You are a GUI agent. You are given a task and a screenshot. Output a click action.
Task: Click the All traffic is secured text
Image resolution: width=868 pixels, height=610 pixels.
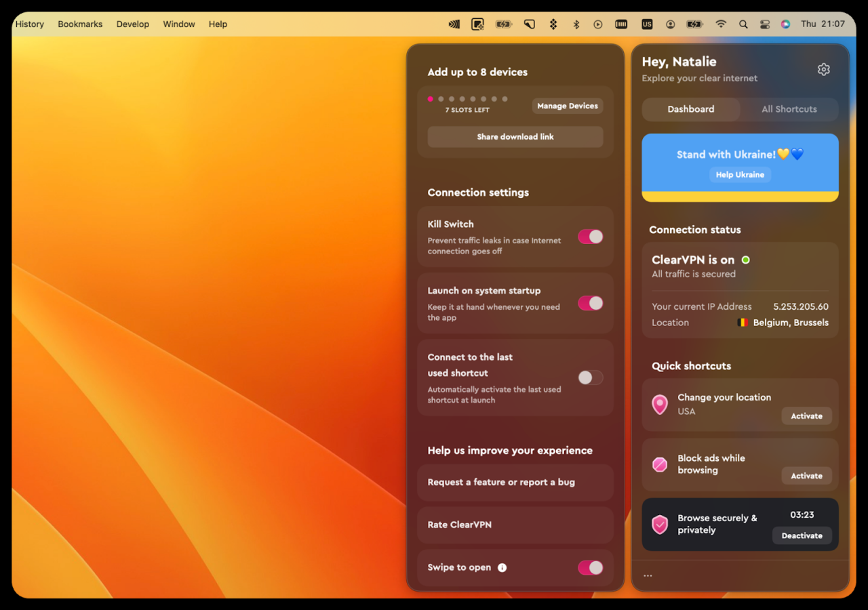[x=694, y=274]
